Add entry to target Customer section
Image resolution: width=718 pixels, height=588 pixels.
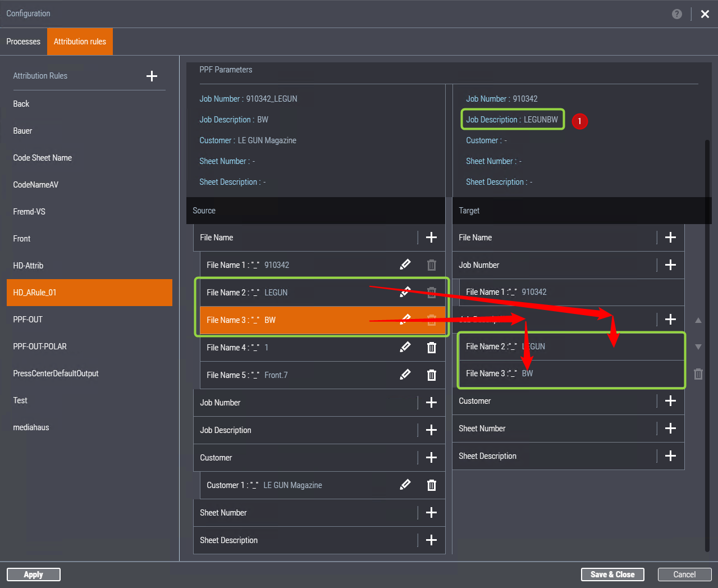coord(670,401)
